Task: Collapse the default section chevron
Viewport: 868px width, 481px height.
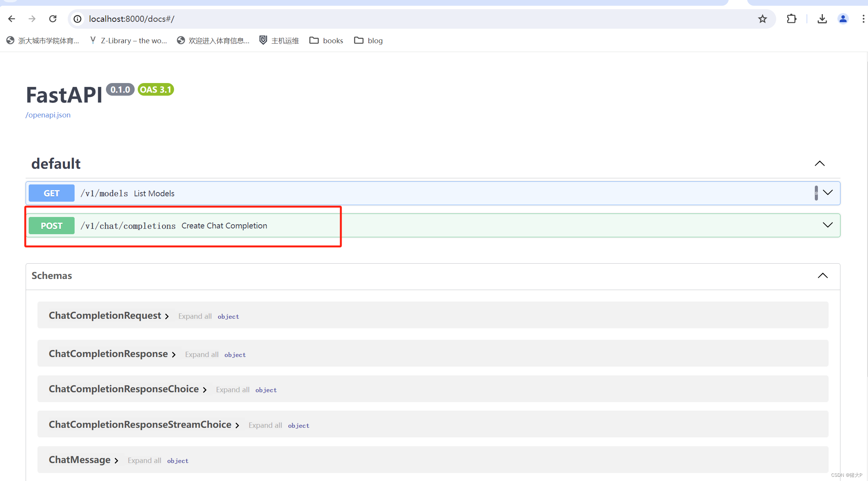Action: tap(819, 163)
